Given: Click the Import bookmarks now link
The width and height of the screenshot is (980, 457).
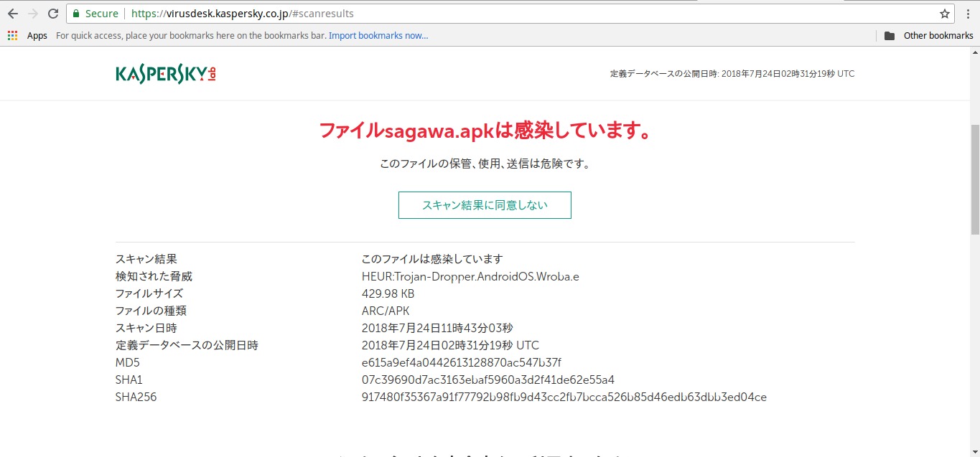Looking at the screenshot, I should [x=378, y=36].
